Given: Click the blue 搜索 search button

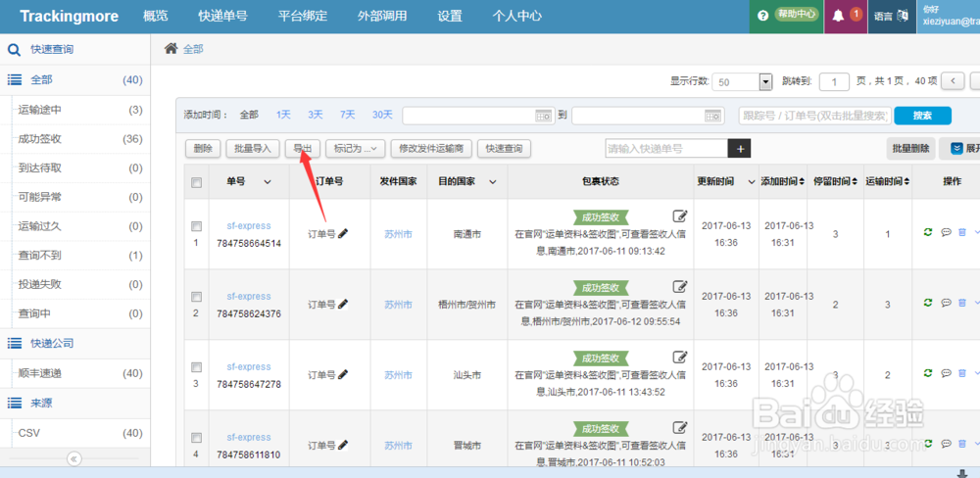Looking at the screenshot, I should coord(922,116).
